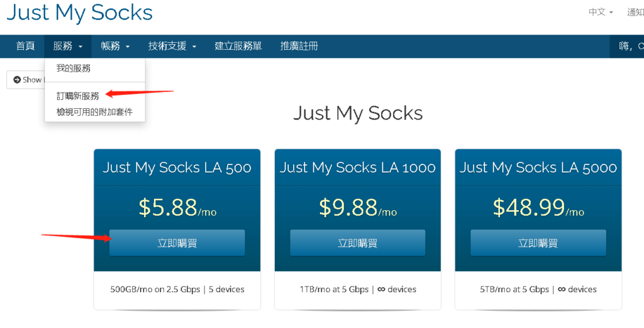Select 我的服務 from services menu
644x328 pixels.
74,68
